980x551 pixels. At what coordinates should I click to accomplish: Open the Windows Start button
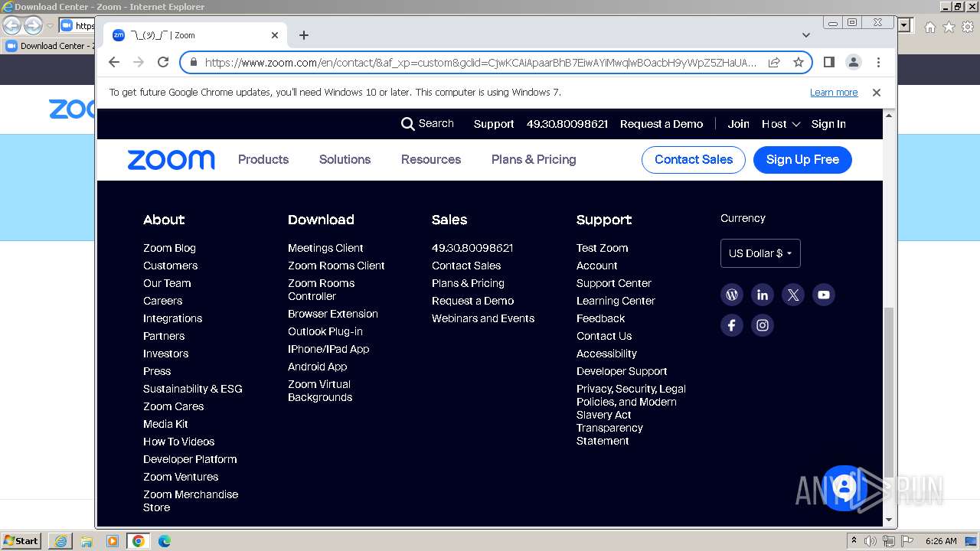click(x=21, y=540)
